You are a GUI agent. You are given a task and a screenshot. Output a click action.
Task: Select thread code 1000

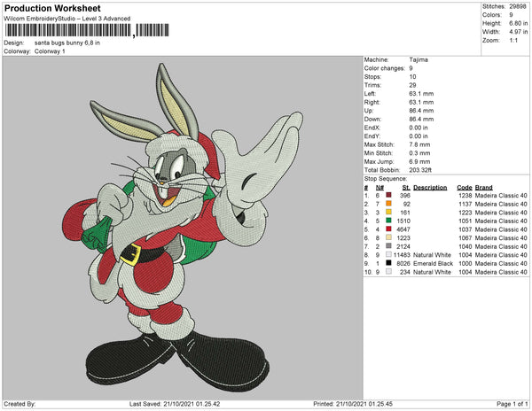coord(465,263)
